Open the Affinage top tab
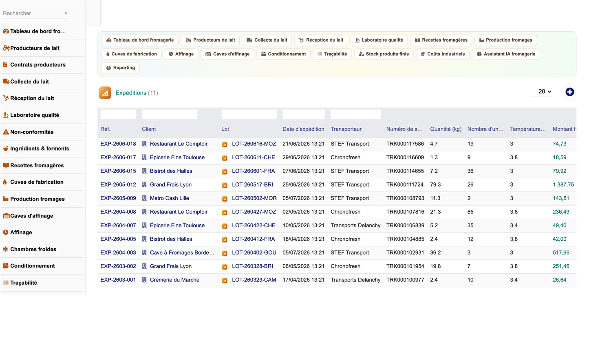This screenshot has height=364, width=589. tap(181, 54)
